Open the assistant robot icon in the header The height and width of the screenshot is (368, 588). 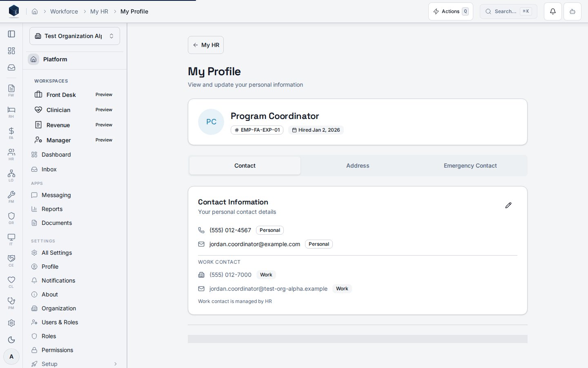[x=572, y=11]
